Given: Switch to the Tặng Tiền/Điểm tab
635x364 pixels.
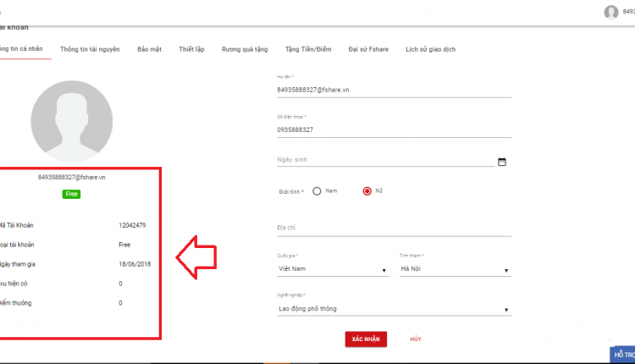Looking at the screenshot, I should 308,49.
